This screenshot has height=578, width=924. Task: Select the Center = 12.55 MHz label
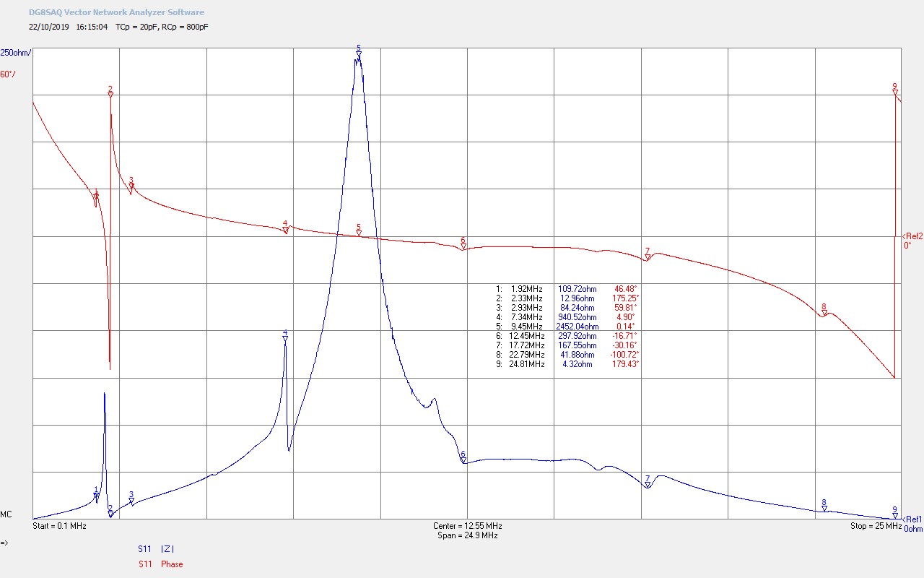467,526
